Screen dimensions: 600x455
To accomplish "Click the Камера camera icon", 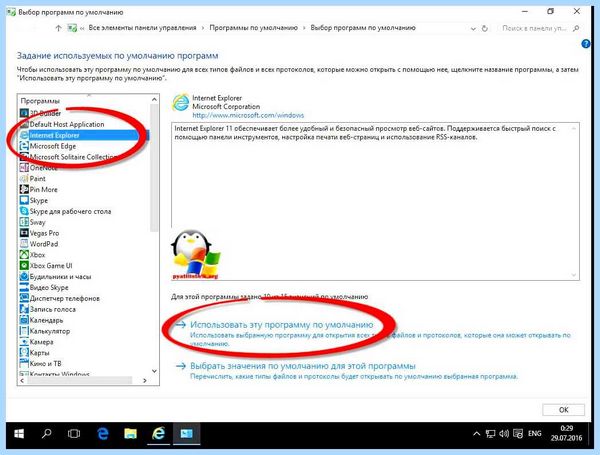I will 24,341.
